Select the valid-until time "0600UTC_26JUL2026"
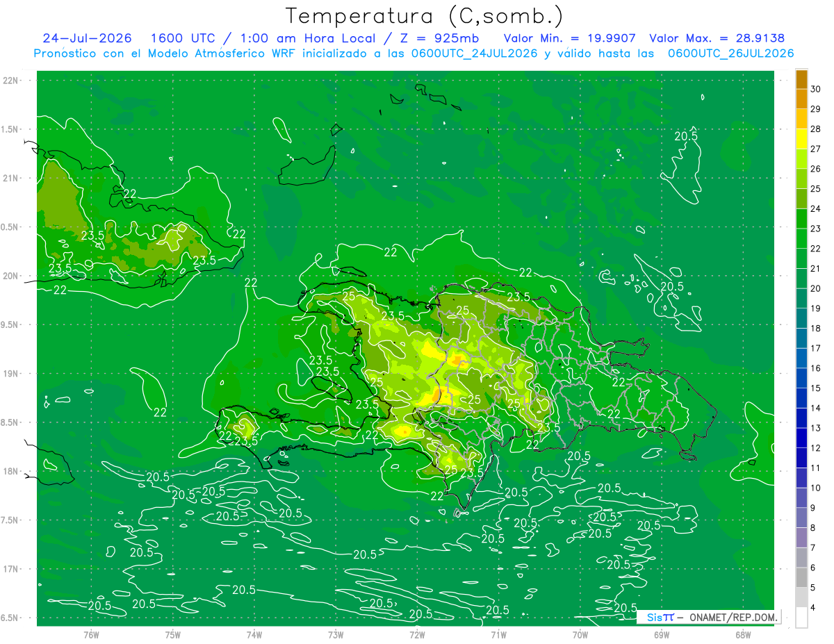Viewport: 834px width, 644px height. [x=731, y=53]
